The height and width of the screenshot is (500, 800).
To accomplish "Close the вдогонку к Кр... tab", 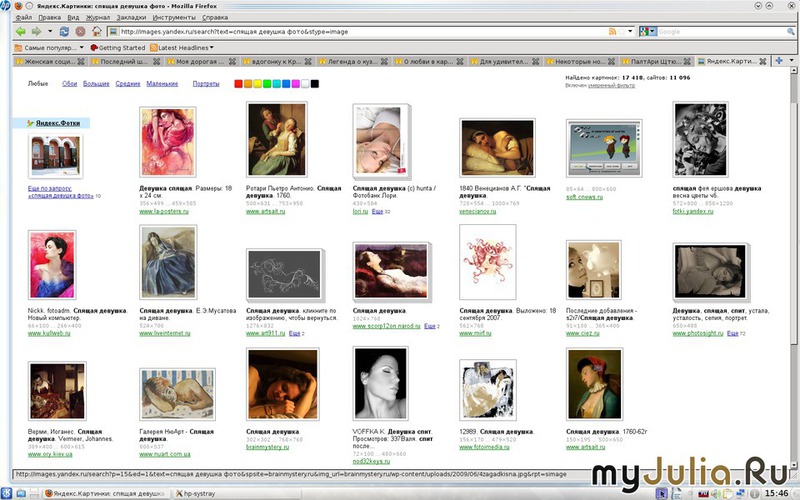I will (x=308, y=61).
